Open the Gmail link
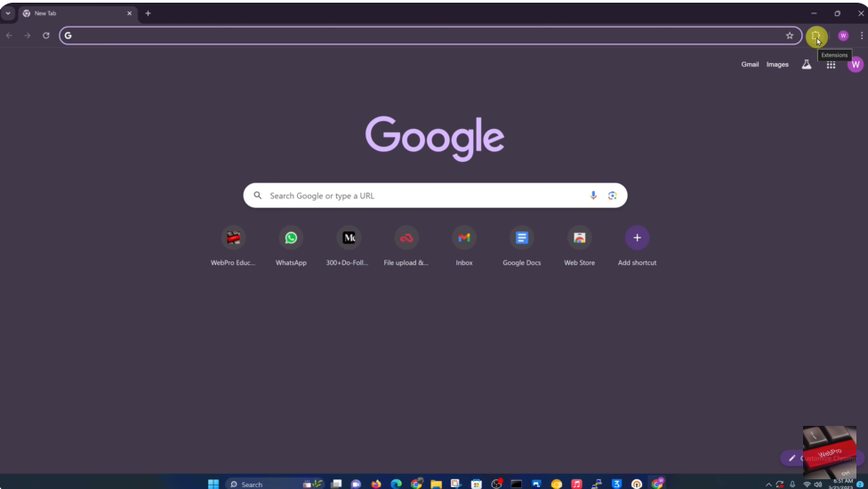The width and height of the screenshot is (868, 489). point(750,65)
